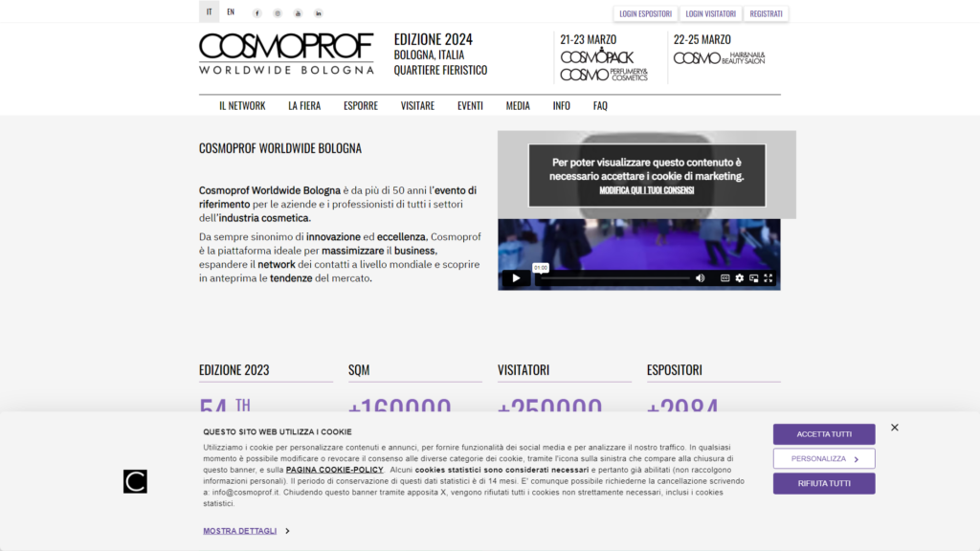Screen dimensions: 980x551
Task: Click Login Espositori button
Action: [646, 13]
